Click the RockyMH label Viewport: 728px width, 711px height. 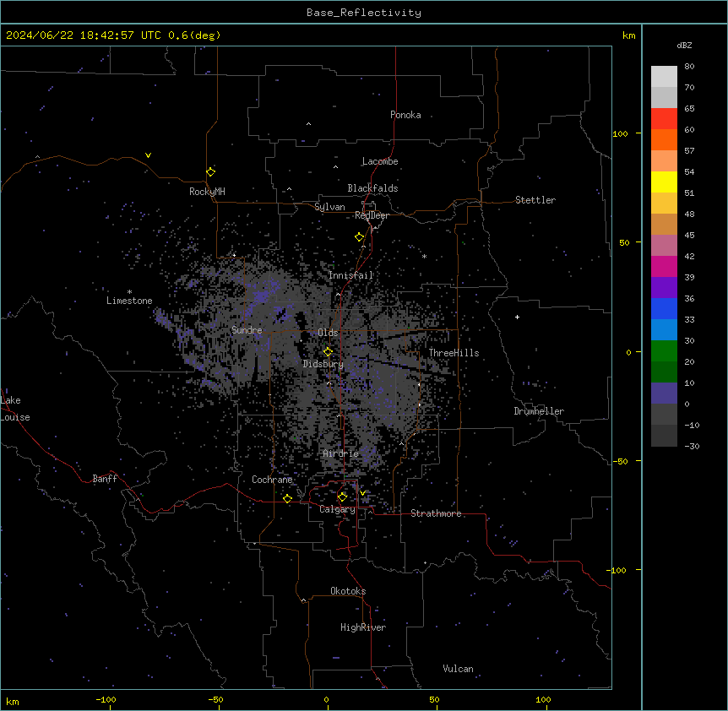pyautogui.click(x=207, y=192)
